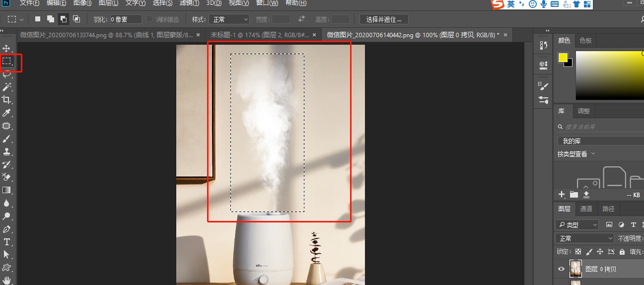Select the Pen tool
The image size is (644, 285).
click(7, 229)
